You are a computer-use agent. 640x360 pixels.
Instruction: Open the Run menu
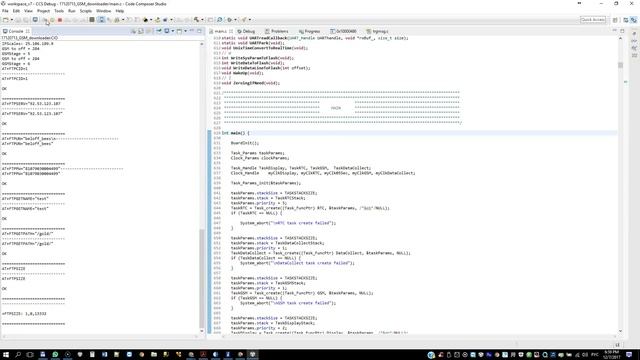[72, 11]
